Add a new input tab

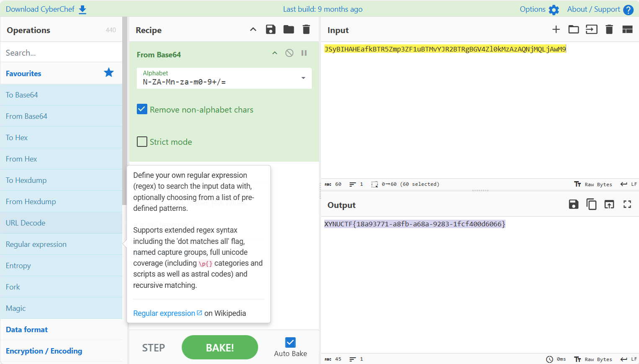coord(556,29)
